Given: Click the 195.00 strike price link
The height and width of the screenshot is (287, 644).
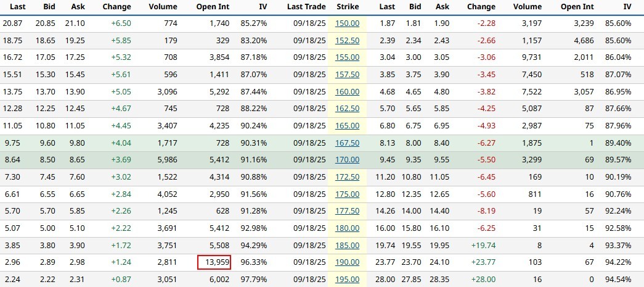Looking at the screenshot, I should pos(348,280).
